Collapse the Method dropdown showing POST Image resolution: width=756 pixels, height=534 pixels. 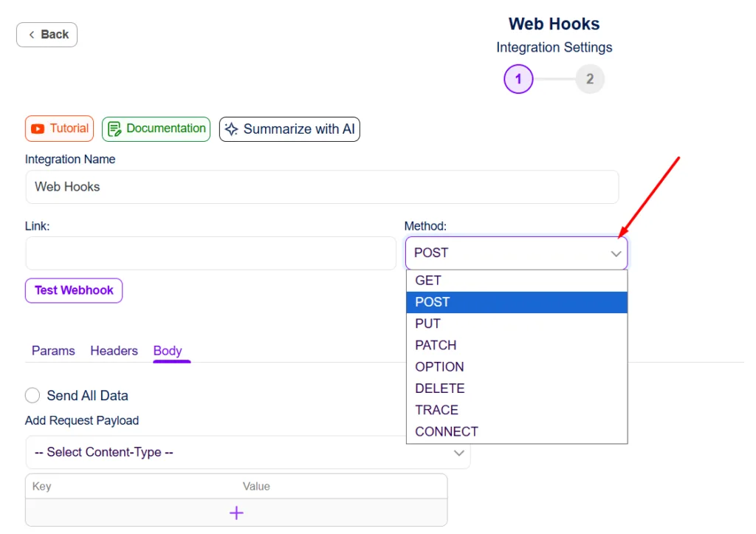516,253
